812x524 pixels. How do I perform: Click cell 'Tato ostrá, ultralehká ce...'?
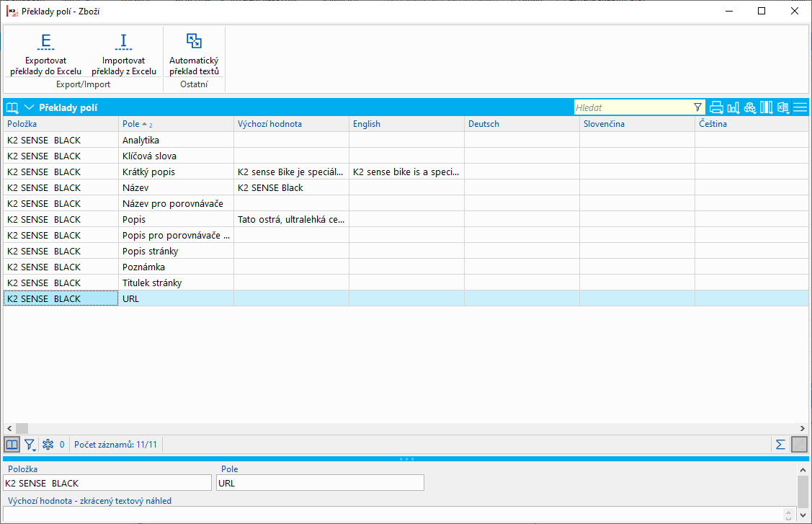click(292, 219)
